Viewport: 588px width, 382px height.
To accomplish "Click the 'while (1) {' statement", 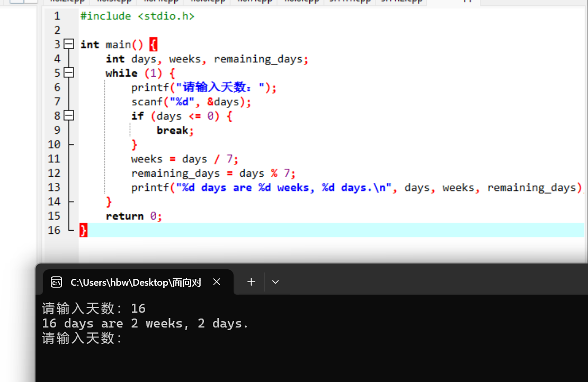I will click(140, 73).
